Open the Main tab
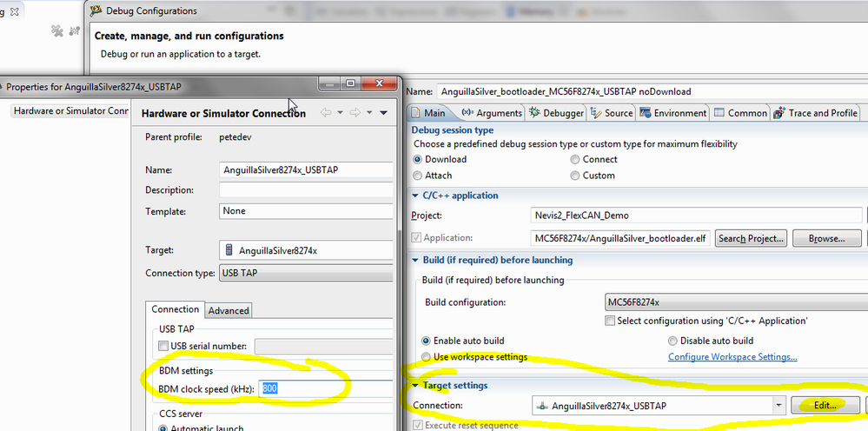This screenshot has width=868, height=431. (429, 113)
